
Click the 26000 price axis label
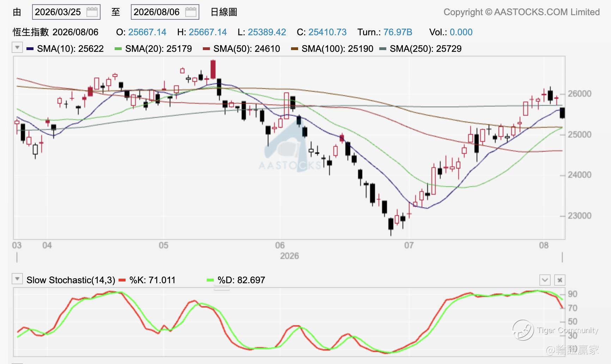point(580,94)
